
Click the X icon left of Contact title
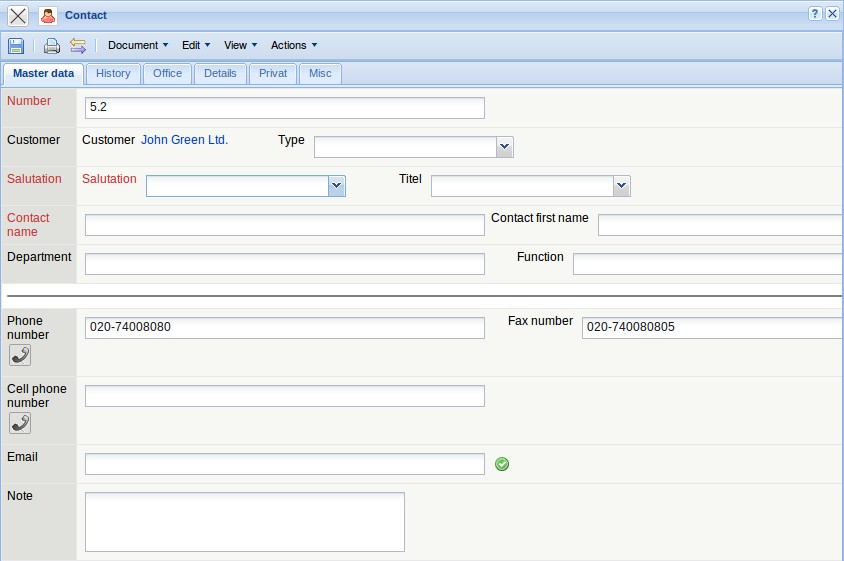click(x=18, y=15)
